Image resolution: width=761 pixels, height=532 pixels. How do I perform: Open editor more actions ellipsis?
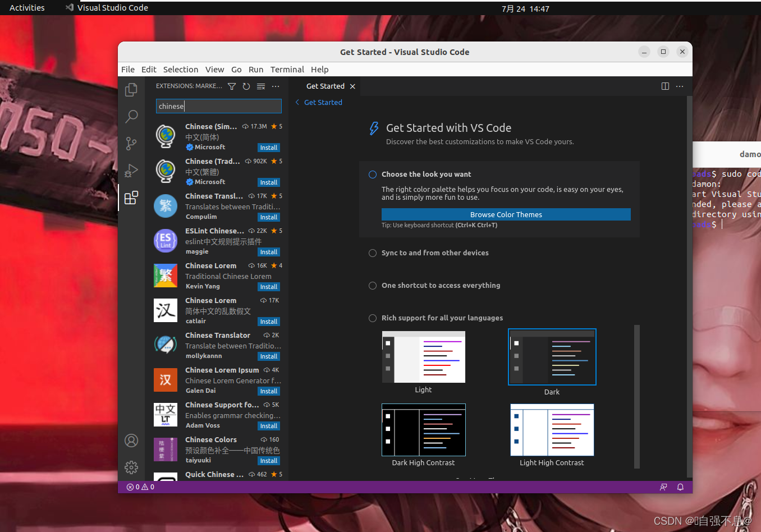(680, 86)
